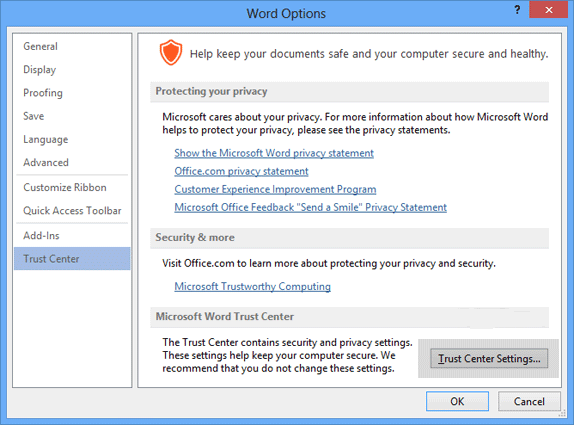Open Customize Ribbon settings
The width and height of the screenshot is (574, 425).
(x=65, y=187)
